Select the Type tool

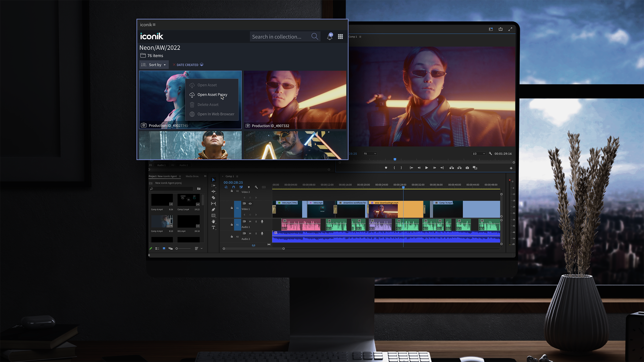(213, 228)
